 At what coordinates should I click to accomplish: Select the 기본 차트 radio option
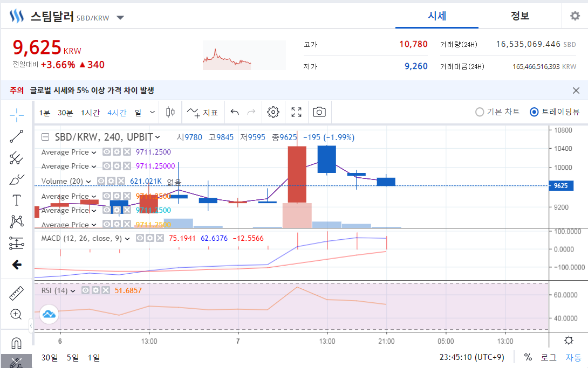pos(497,112)
